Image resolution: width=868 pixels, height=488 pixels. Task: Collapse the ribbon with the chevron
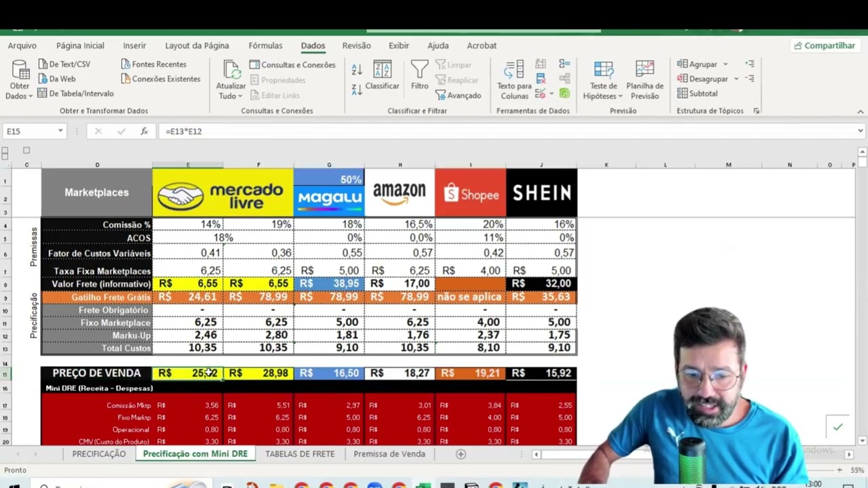click(x=860, y=111)
